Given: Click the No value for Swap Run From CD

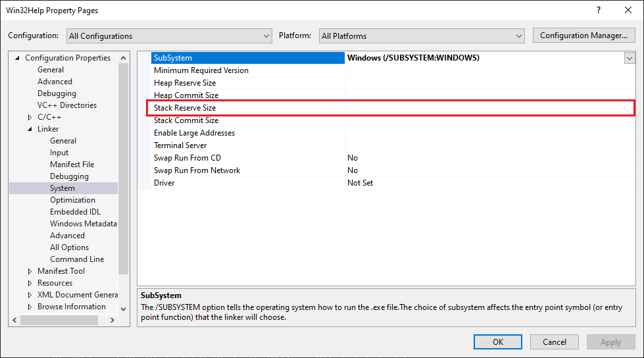Looking at the screenshot, I should (x=353, y=158).
